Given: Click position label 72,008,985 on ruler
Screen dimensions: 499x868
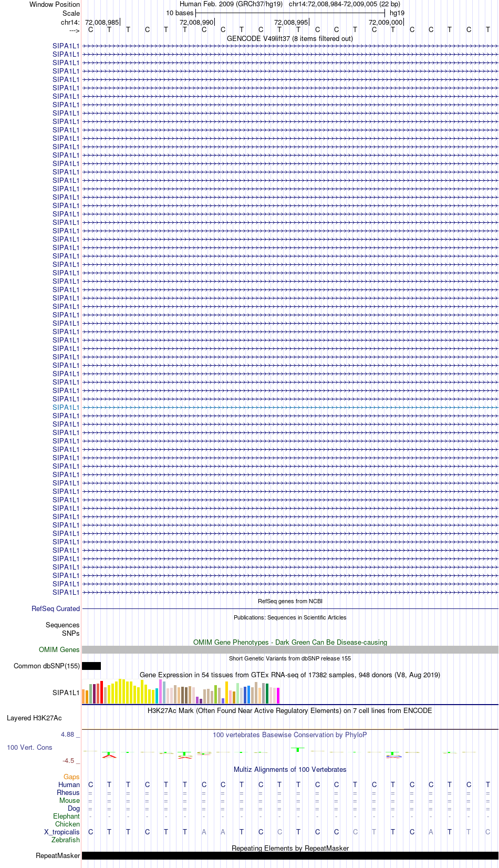Looking at the screenshot, I should point(102,22).
